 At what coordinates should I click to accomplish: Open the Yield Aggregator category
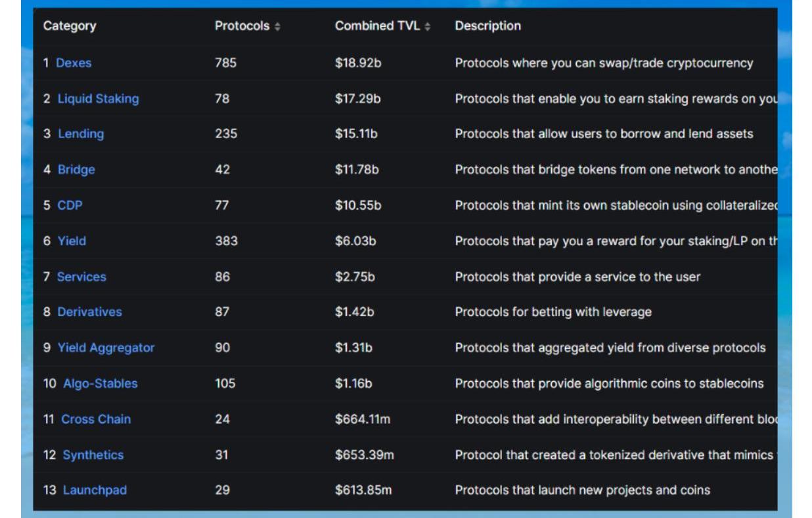[x=106, y=348]
